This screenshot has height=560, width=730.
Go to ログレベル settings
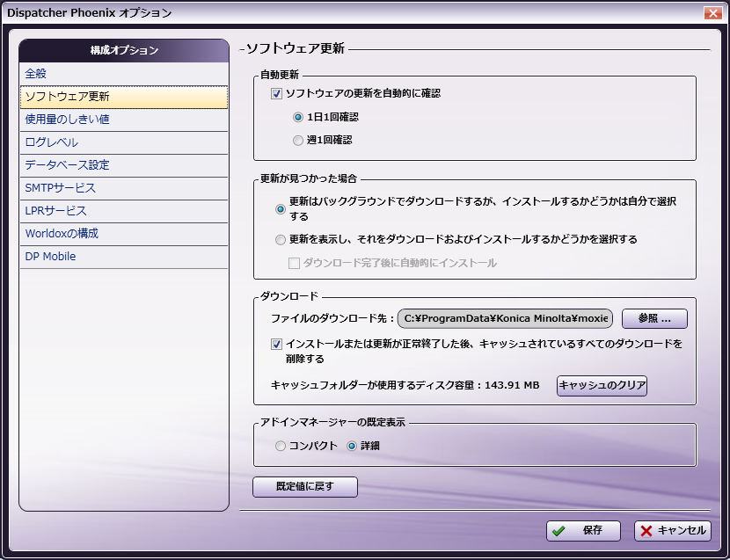pos(124,142)
